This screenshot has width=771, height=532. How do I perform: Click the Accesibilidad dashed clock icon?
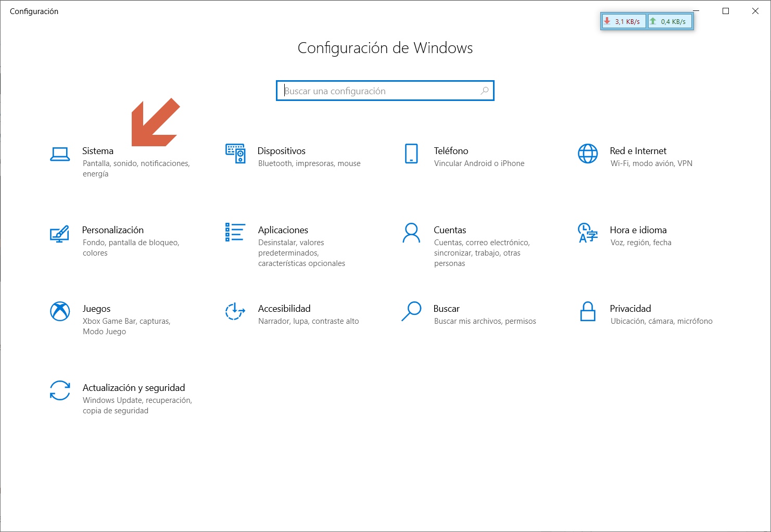(x=235, y=311)
